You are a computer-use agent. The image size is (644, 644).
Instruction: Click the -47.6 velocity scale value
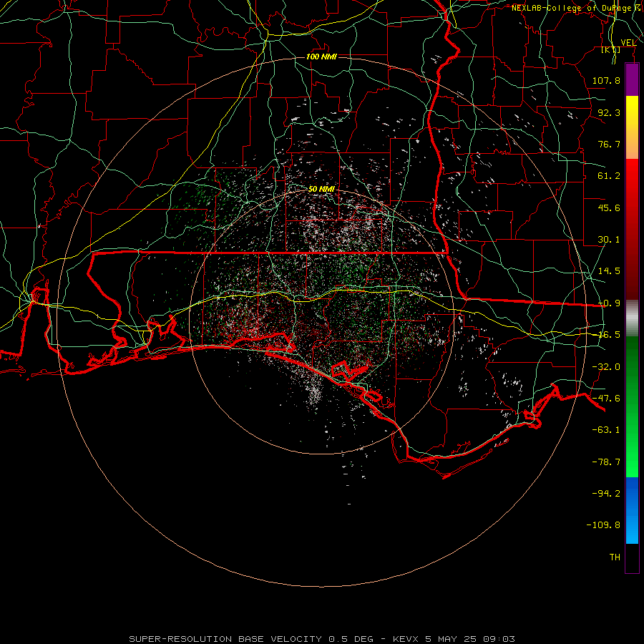(606, 399)
